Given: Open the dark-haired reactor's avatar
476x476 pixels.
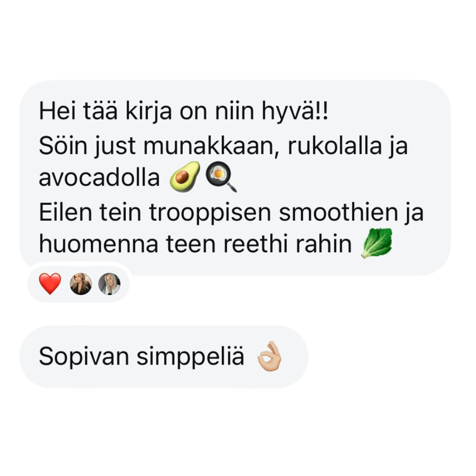Looking at the screenshot, I should click(81, 284).
